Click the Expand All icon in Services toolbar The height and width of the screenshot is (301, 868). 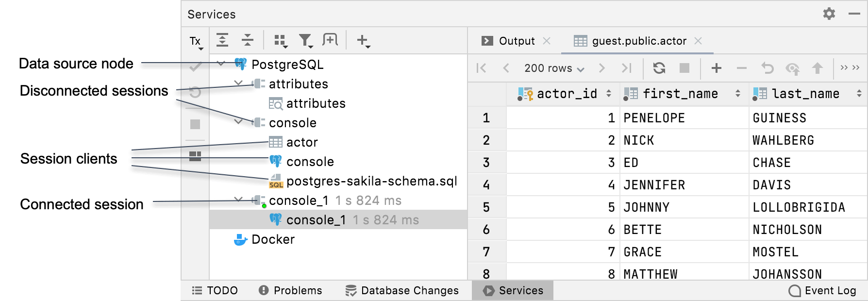(222, 40)
